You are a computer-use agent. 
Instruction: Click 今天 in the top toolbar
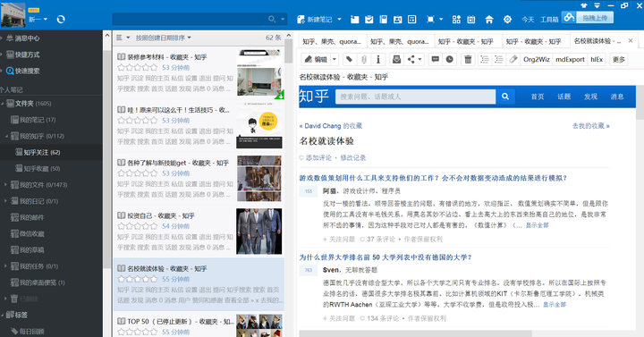coord(528,20)
